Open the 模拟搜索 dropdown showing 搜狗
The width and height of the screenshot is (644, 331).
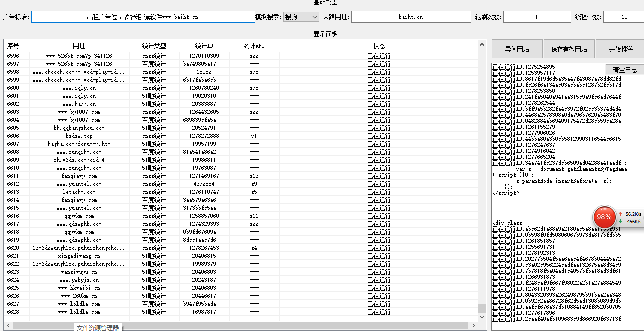click(301, 17)
